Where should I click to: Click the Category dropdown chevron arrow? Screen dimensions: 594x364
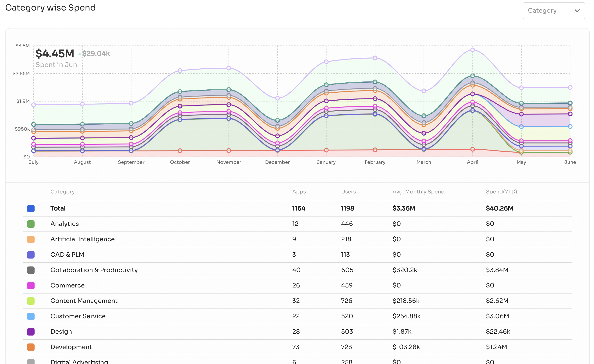(577, 10)
